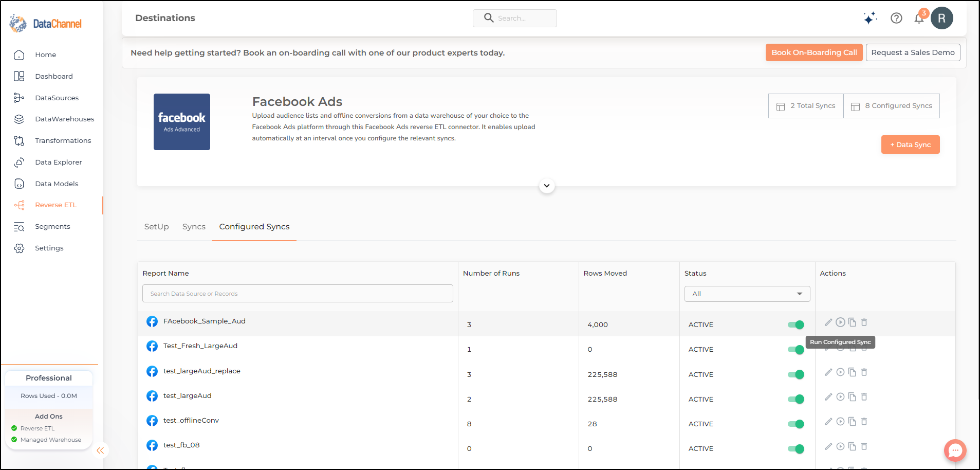
Task: Focus the top Search field
Action: (514, 18)
